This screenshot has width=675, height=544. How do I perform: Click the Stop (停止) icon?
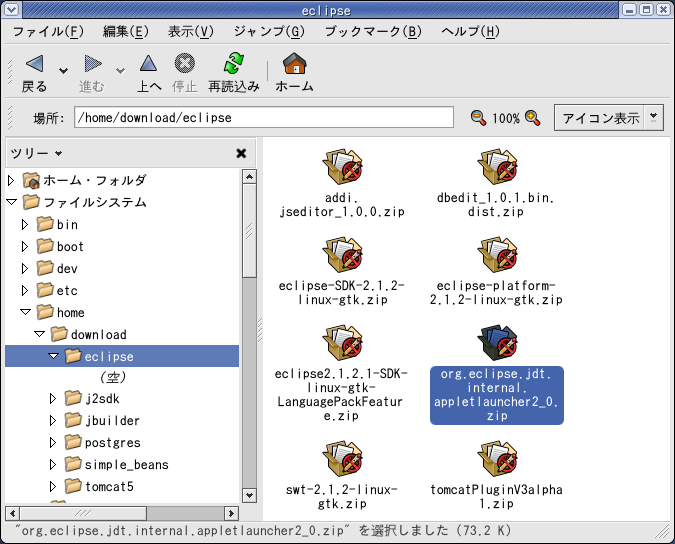[185, 63]
